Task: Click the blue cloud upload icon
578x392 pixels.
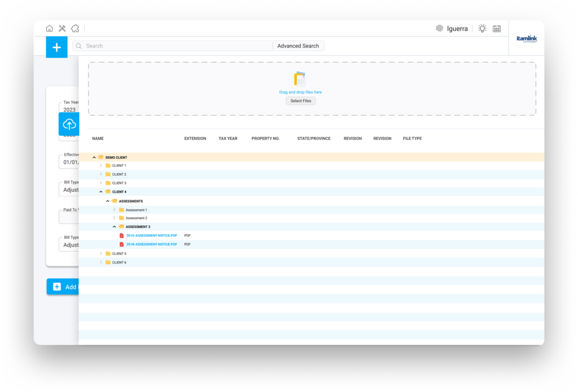Action: tap(69, 124)
